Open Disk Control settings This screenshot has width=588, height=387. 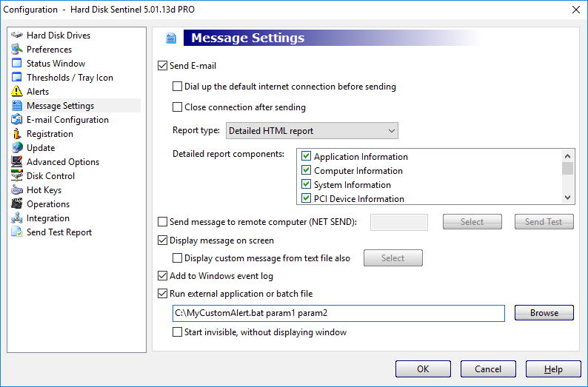(x=50, y=175)
